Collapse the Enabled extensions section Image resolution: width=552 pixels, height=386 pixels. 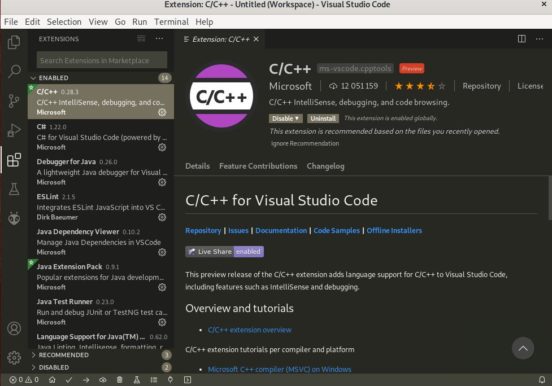pyautogui.click(x=100, y=78)
